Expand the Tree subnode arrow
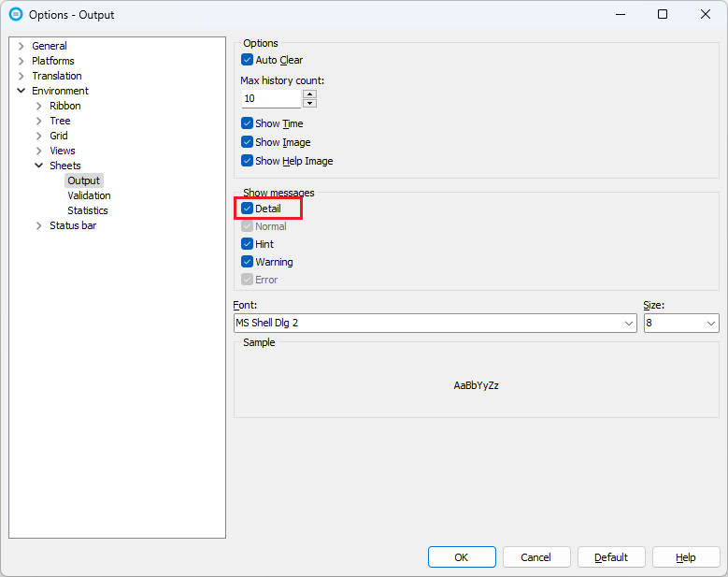 click(x=39, y=121)
